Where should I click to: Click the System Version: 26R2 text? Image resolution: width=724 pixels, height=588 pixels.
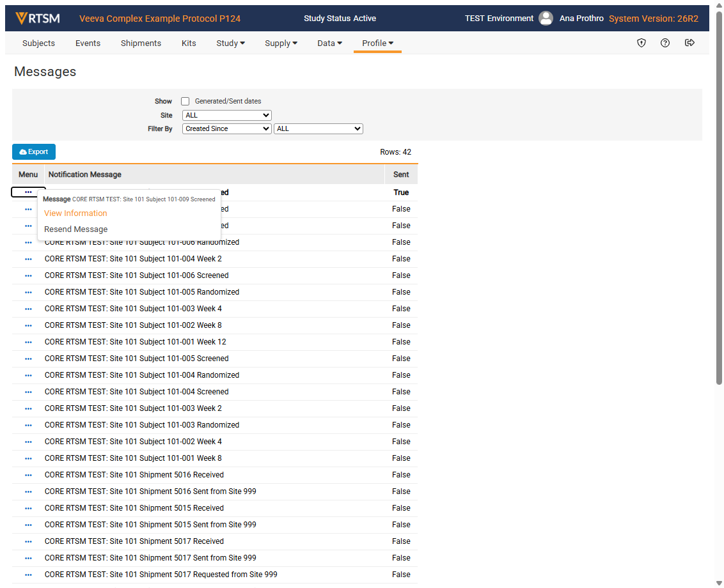point(654,19)
